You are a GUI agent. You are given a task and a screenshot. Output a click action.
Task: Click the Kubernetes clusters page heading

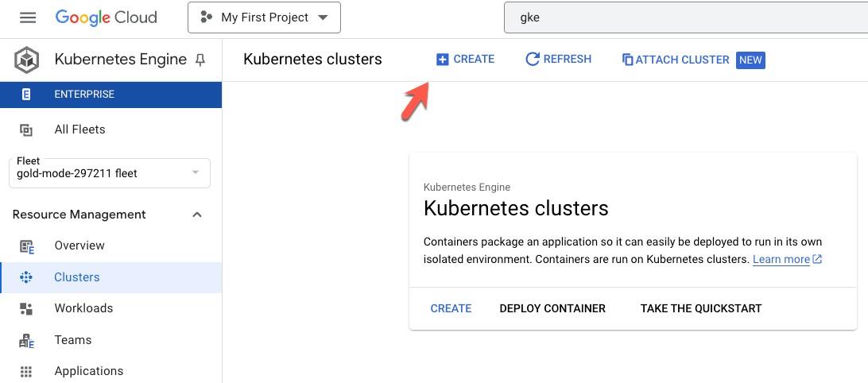click(x=312, y=60)
